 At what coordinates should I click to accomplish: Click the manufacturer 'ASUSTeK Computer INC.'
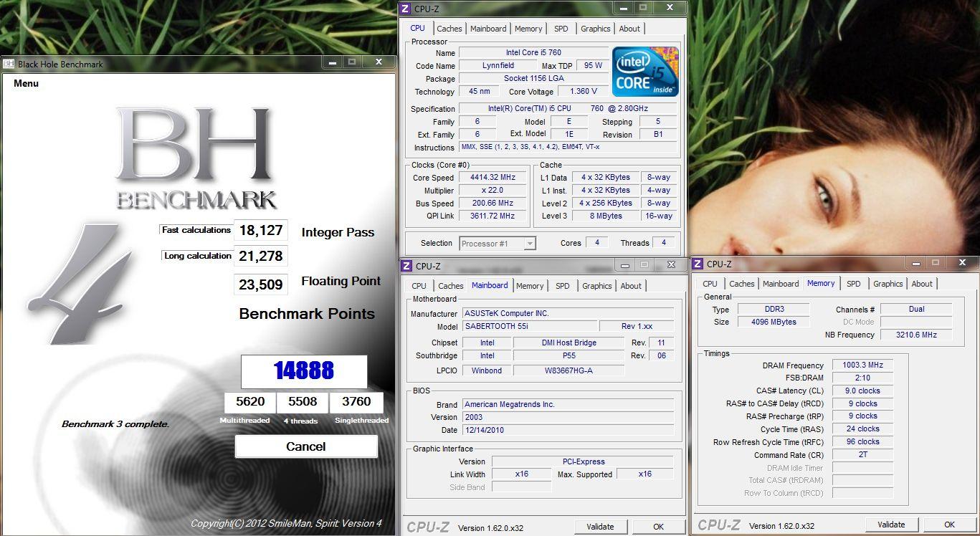568,314
